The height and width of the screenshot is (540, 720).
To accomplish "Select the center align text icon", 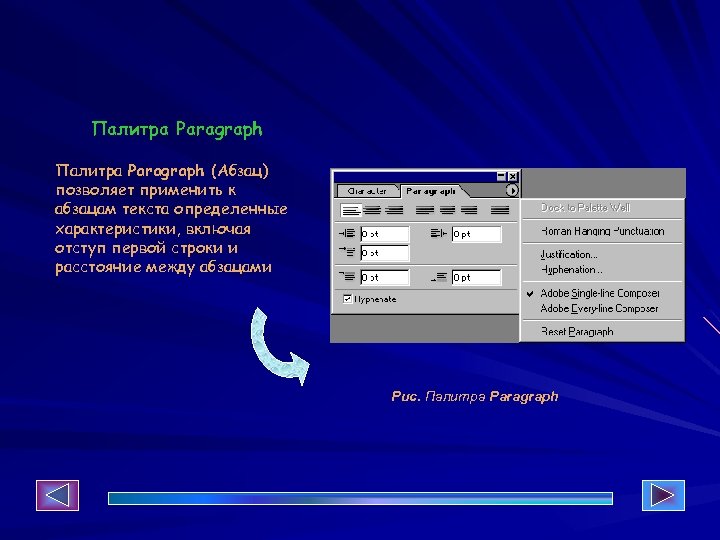I will pos(372,210).
